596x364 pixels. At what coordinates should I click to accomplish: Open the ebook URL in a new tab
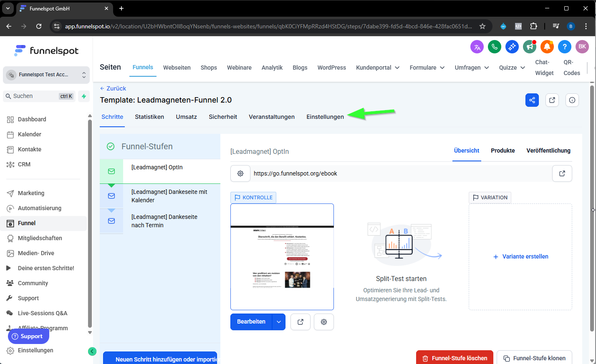click(x=562, y=173)
